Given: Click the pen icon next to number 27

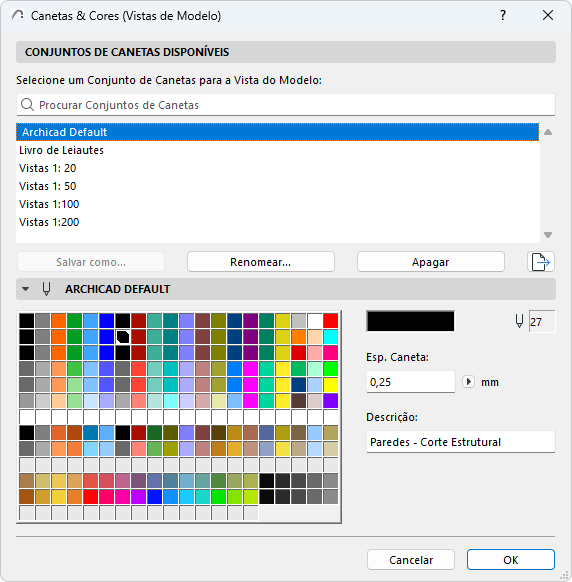Looking at the screenshot, I should (x=519, y=321).
